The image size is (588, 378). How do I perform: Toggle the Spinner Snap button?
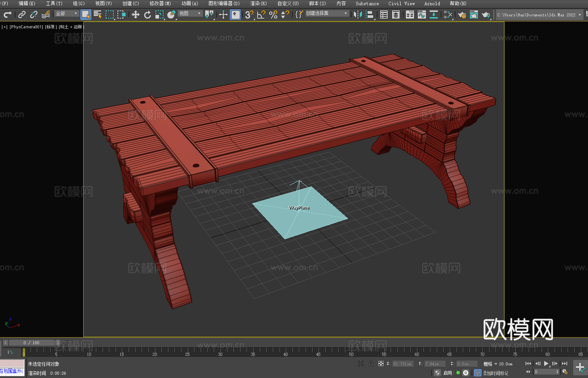click(285, 14)
